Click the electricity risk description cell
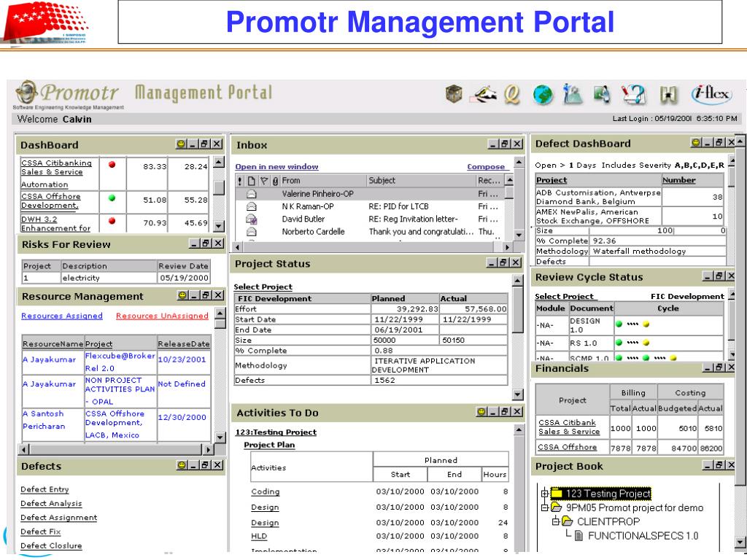This screenshot has height=560, width=747. (x=109, y=278)
